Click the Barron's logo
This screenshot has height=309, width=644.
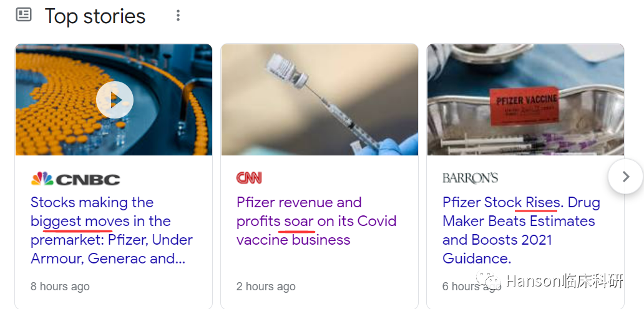(x=470, y=179)
